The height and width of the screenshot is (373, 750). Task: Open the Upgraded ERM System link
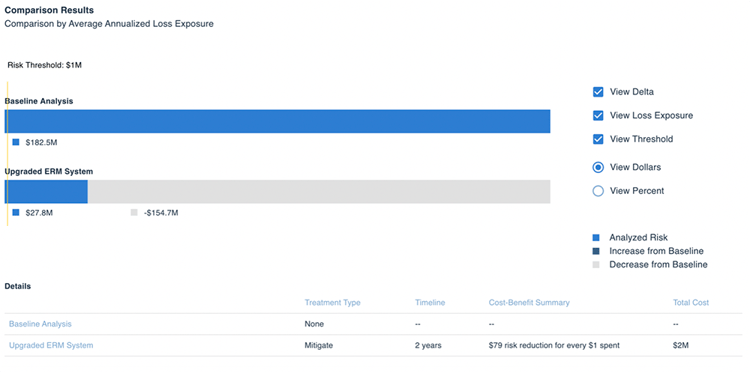51,345
